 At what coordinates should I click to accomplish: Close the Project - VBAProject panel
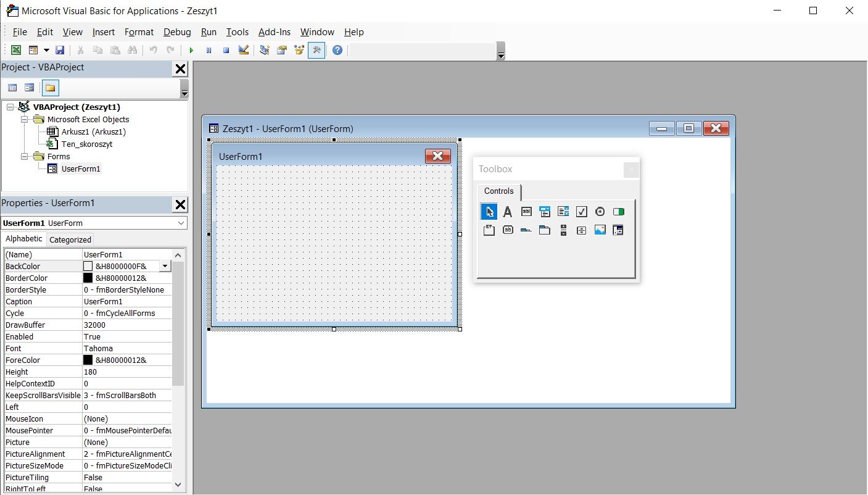[180, 69]
